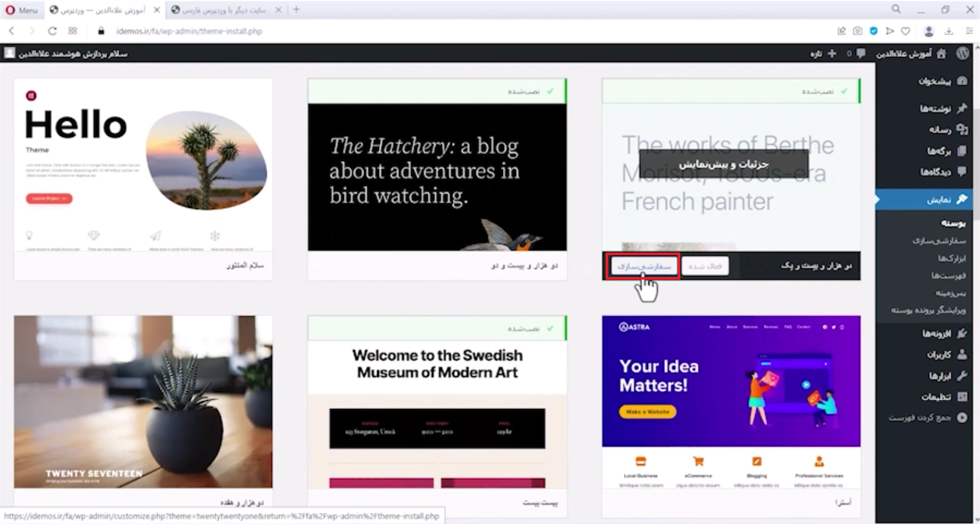Open the سفارشی‌سازی submenu link in sidebar
This screenshot has width=980, height=525.
click(x=939, y=241)
